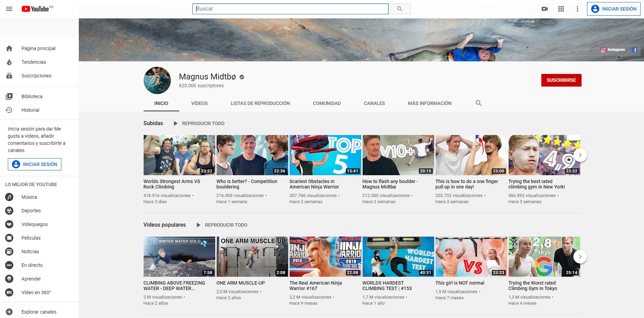This screenshot has width=644, height=318.
Task: Click INICIAR SESIÓN in the top bar
Action: coord(614,9)
